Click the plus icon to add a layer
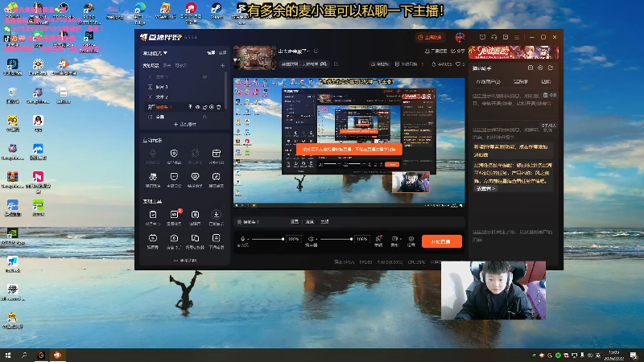The width and height of the screenshot is (644, 362). click(222, 66)
